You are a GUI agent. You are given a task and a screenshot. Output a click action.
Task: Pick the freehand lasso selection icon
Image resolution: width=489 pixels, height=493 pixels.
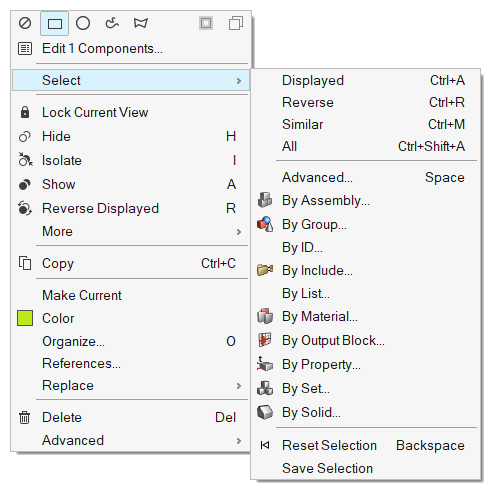pos(112,23)
